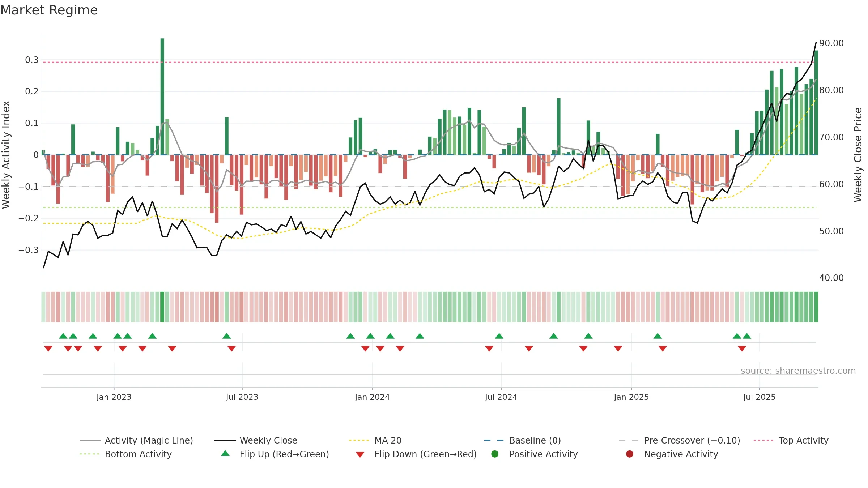The width and height of the screenshot is (868, 488).
Task: Click the Jul 2024 axis label
Action: pos(501,397)
